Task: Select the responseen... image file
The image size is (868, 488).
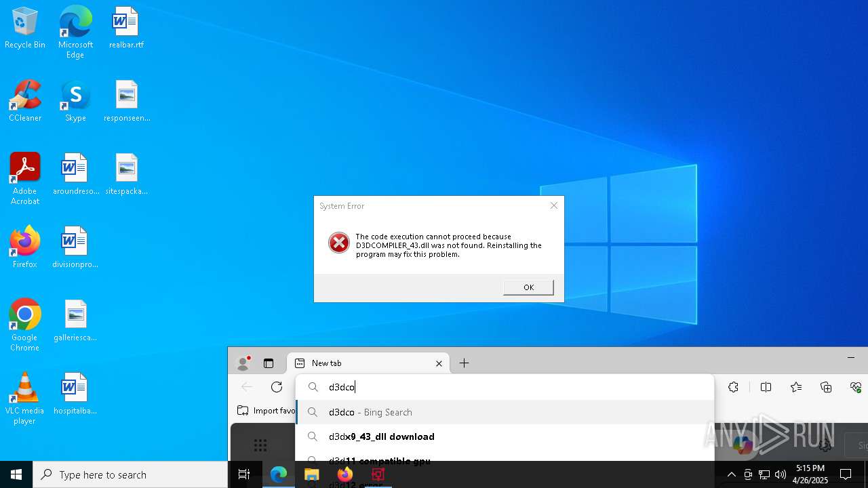Action: tap(126, 102)
